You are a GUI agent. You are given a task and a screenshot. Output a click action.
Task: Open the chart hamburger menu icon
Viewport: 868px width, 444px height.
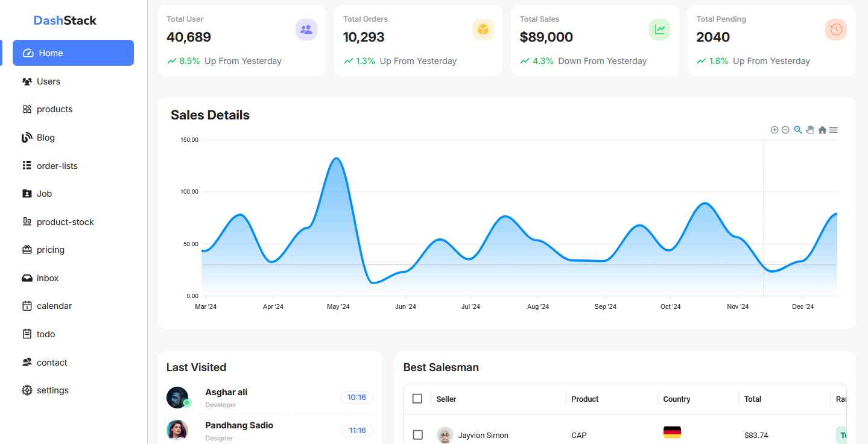pos(833,130)
